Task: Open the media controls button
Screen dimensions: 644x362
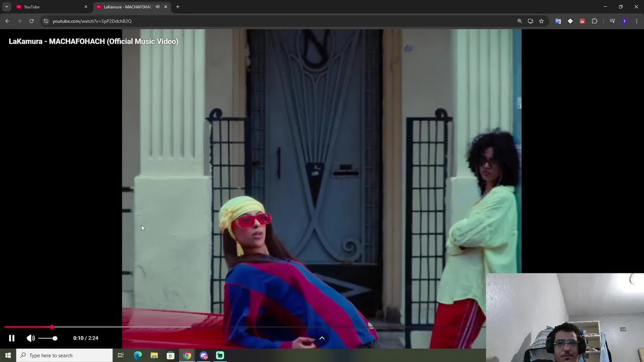Action: pyautogui.click(x=612, y=21)
